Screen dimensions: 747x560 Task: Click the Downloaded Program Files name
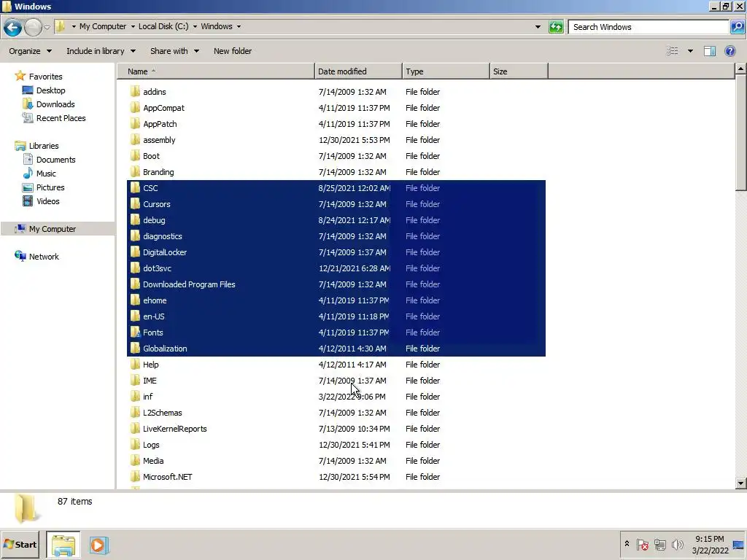coord(189,284)
